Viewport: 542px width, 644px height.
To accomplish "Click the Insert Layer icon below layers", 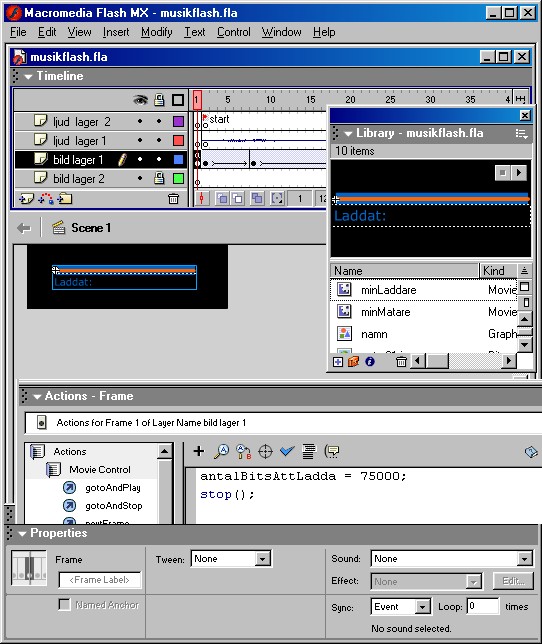I will coord(26,199).
